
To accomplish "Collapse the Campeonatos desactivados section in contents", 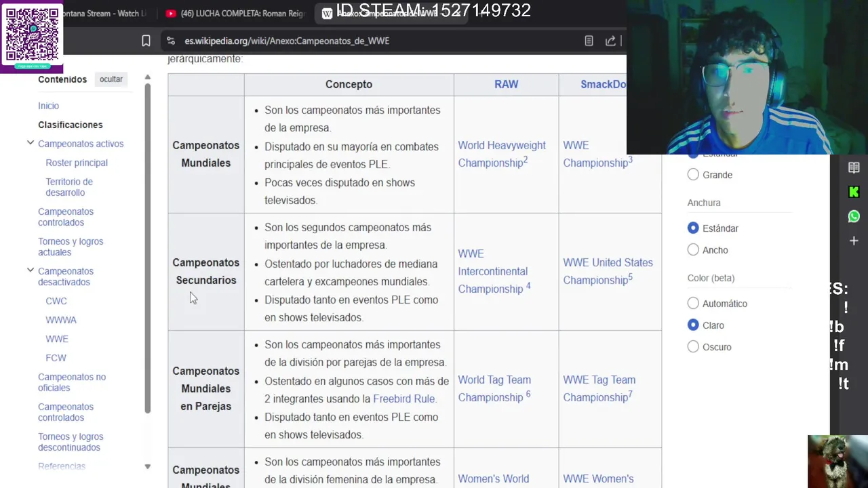I will point(31,270).
